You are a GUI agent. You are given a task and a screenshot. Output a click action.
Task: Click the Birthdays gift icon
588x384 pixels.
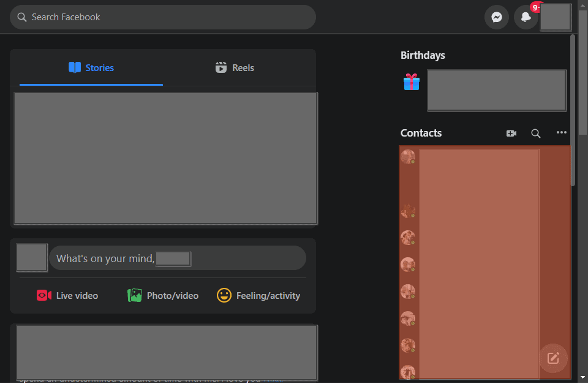click(411, 81)
